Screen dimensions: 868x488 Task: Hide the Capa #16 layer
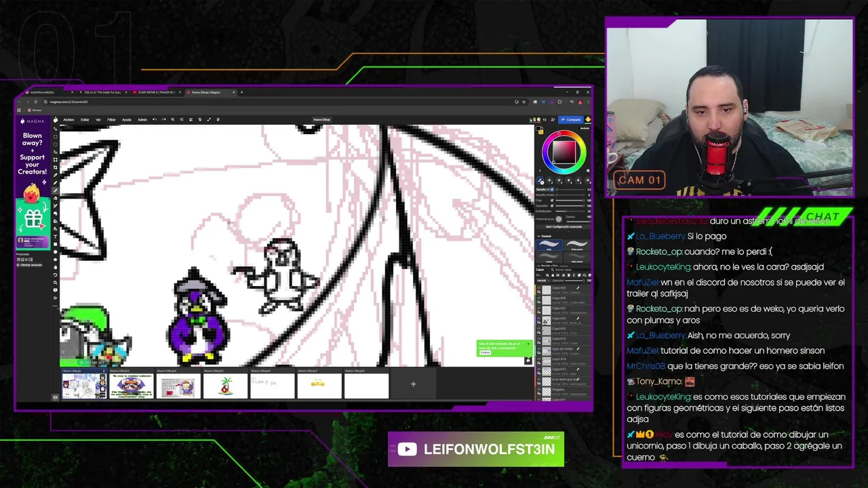pos(538,329)
